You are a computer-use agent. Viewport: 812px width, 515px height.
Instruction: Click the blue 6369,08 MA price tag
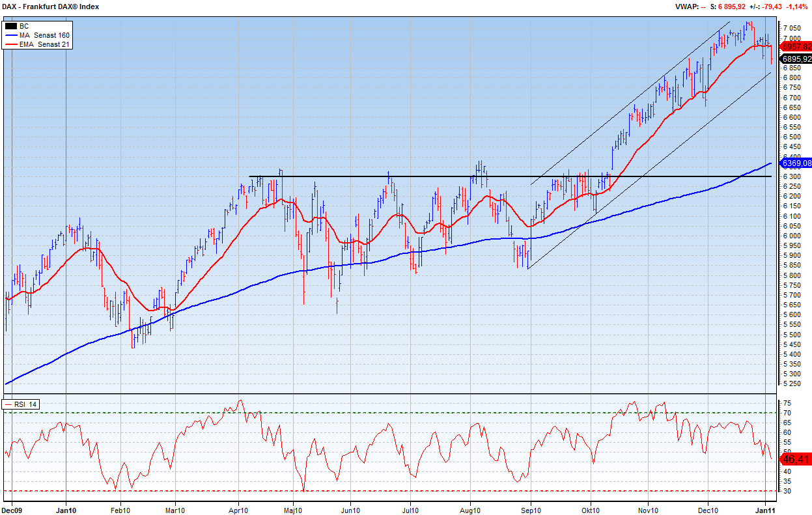click(796, 163)
